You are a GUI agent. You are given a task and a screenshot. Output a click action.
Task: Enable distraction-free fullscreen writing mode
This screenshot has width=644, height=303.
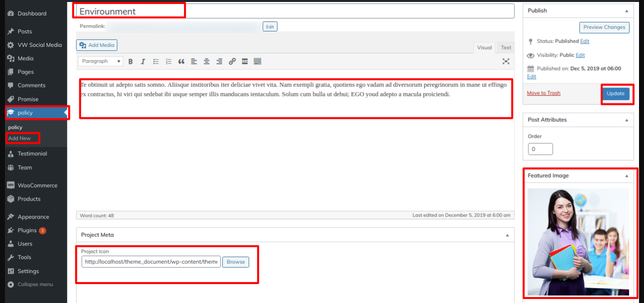click(506, 61)
